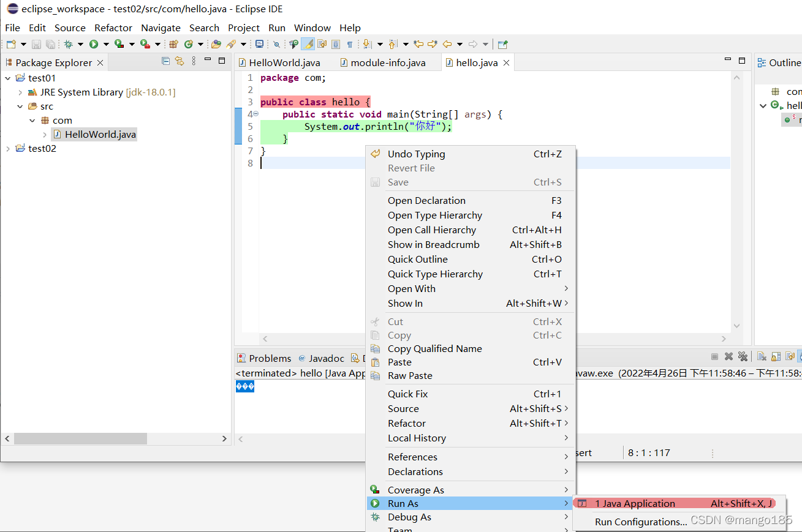The height and width of the screenshot is (532, 802).
Task: Click the Package Explorer horizontal scrollbar thumb
Action: click(80, 438)
